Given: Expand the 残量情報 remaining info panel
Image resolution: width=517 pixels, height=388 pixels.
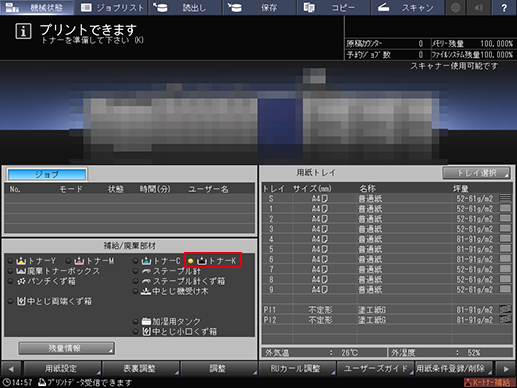Looking at the screenshot, I should pyautogui.click(x=66, y=348).
